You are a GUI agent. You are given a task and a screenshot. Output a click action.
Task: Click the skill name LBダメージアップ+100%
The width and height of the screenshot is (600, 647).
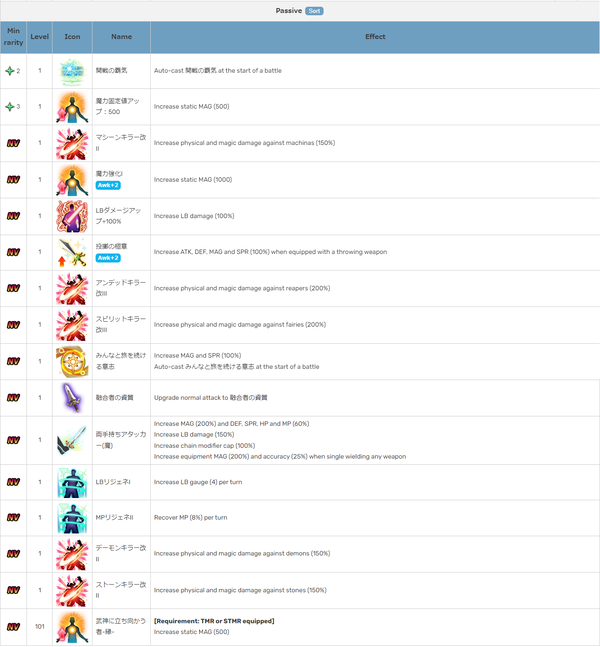click(x=118, y=216)
